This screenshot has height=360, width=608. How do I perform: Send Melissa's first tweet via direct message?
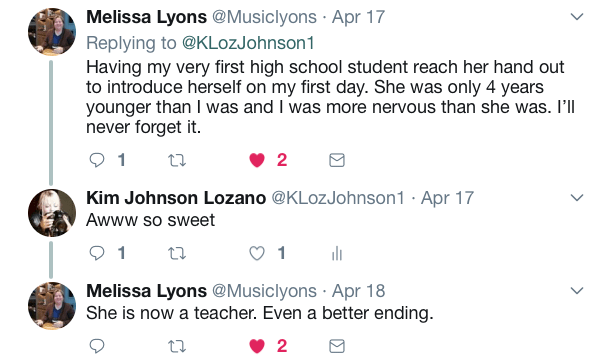pyautogui.click(x=337, y=160)
